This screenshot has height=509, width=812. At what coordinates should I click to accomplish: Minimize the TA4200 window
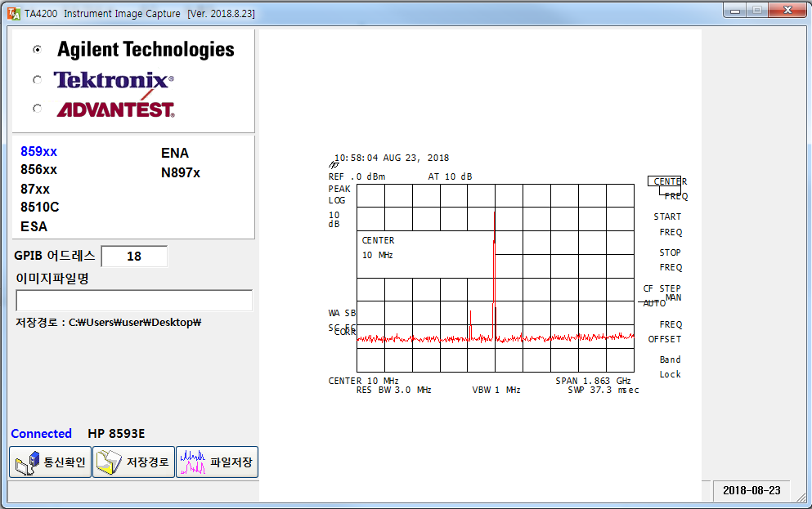[x=735, y=11]
